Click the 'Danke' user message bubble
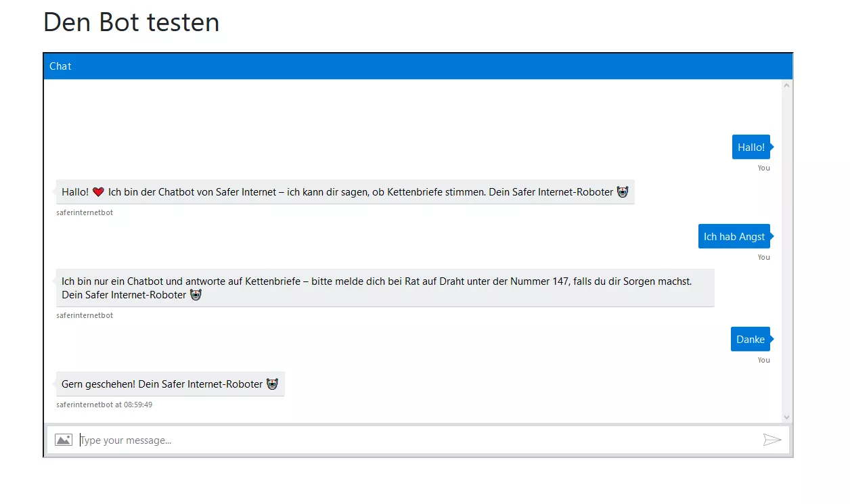Image resolution: width=850 pixels, height=504 pixels. [x=750, y=340]
